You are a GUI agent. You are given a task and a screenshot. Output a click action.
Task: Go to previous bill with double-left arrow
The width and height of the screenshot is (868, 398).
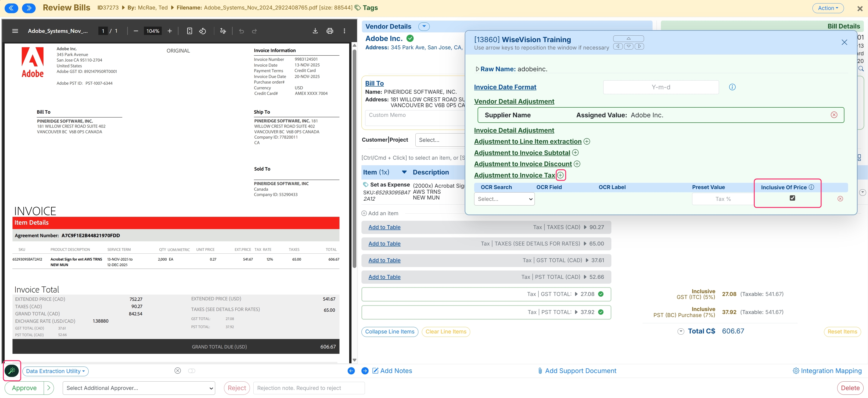pyautogui.click(x=12, y=8)
